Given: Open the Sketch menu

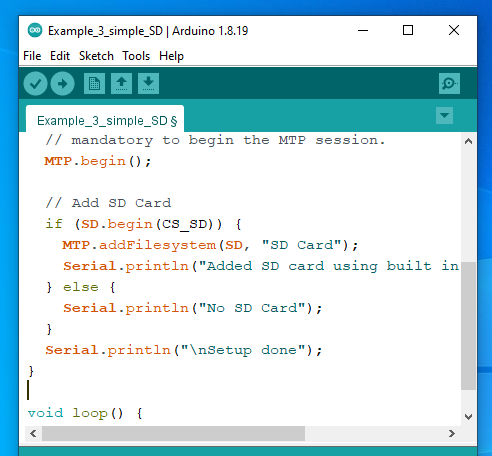Looking at the screenshot, I should pyautogui.click(x=96, y=56).
